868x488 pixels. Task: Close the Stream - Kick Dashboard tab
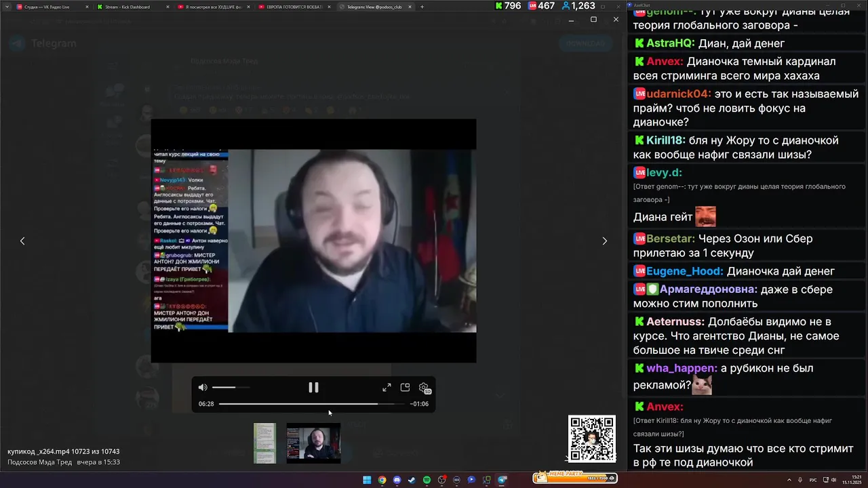(x=168, y=7)
